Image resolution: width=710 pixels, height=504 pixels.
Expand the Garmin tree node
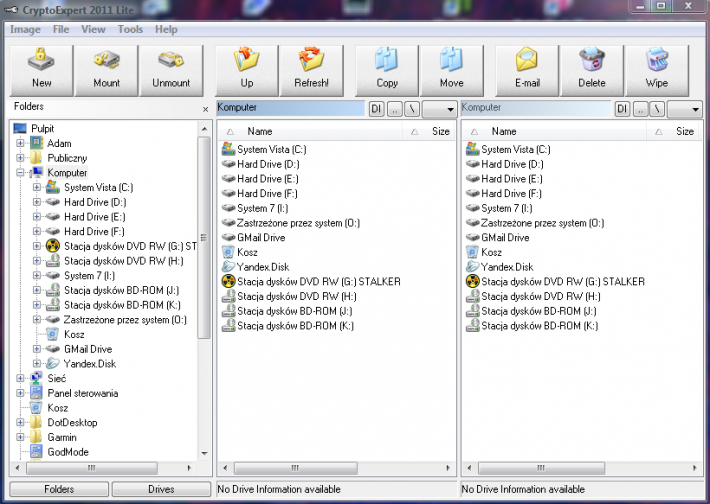click(x=20, y=437)
